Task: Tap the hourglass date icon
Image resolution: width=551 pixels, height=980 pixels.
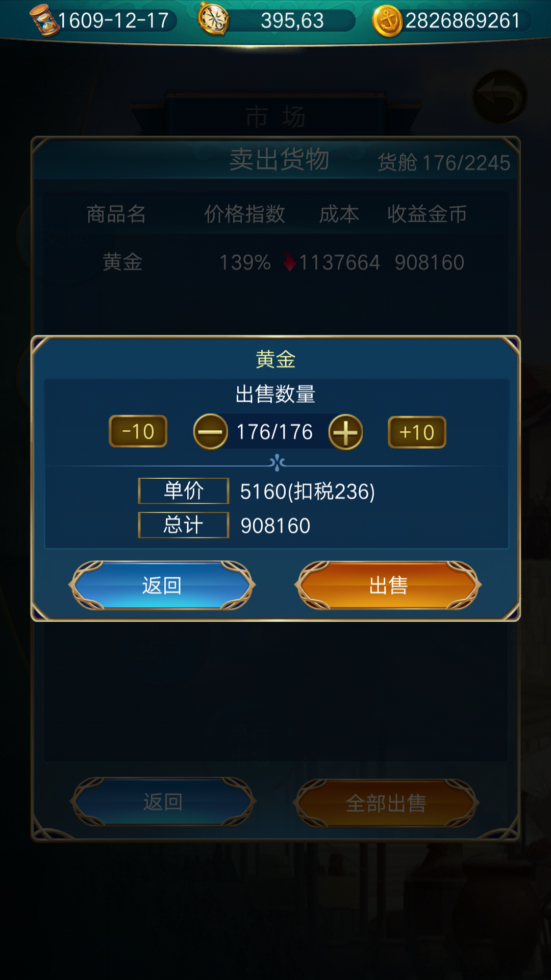Action: [44, 20]
